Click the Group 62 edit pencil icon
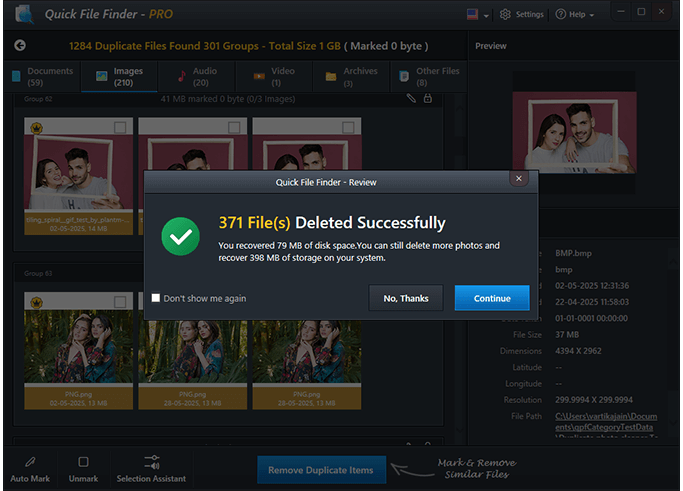The height and width of the screenshot is (491, 683). point(411,98)
